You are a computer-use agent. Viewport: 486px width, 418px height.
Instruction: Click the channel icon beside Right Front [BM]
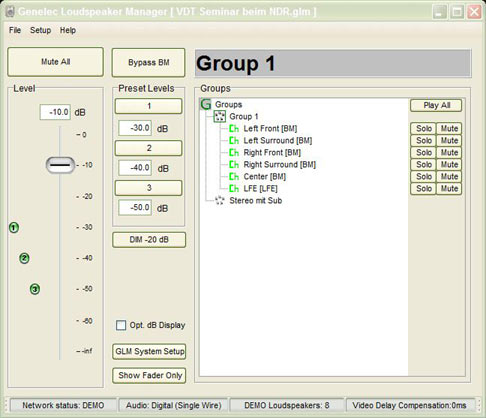coord(234,152)
